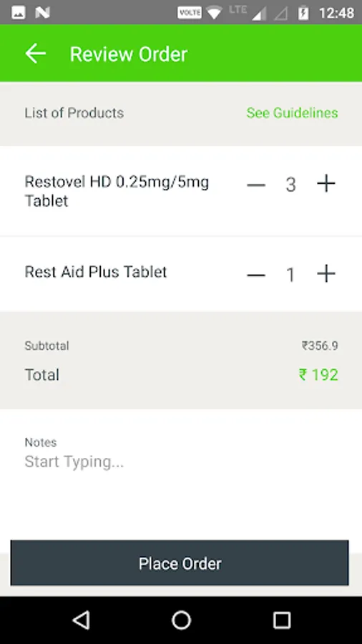Select the Restovel HD 0.25mg/5mg Tablet item
Viewport: 362px width, 644px height.
117,191
